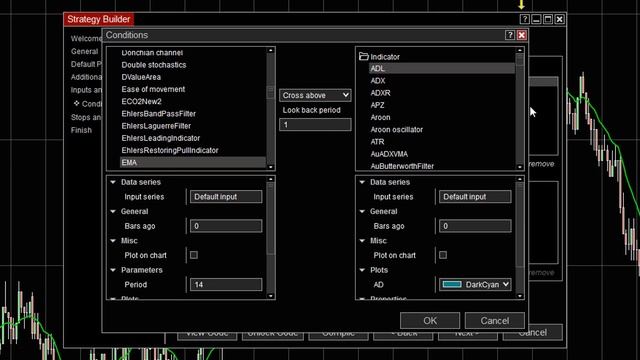The image size is (640, 360).
Task: Click right Bars ago field
Action: click(475, 226)
